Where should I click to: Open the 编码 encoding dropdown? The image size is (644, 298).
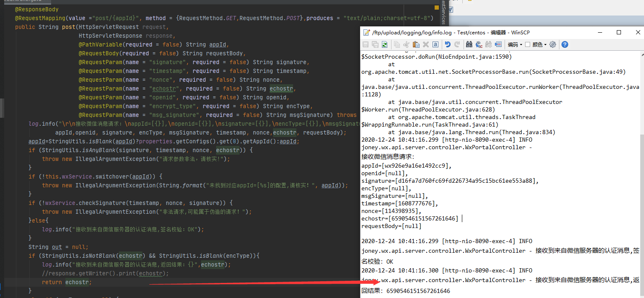(x=515, y=44)
